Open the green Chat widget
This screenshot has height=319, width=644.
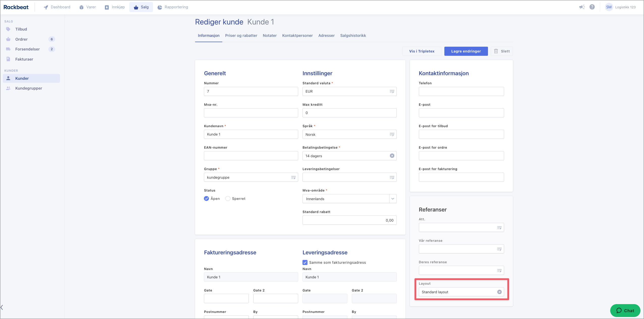coord(625,311)
